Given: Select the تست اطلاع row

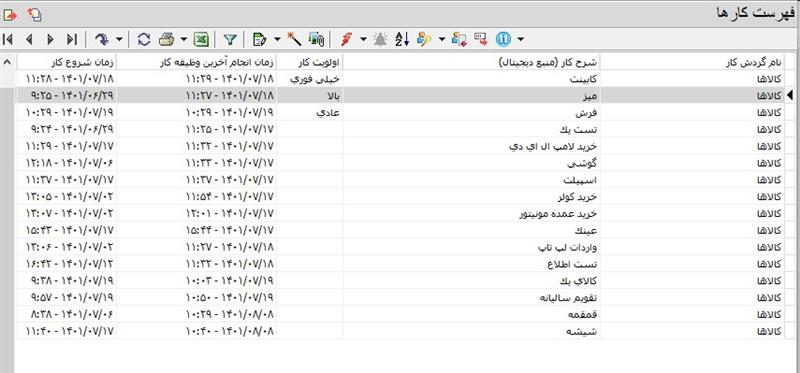Looking at the screenshot, I should 400,264.
